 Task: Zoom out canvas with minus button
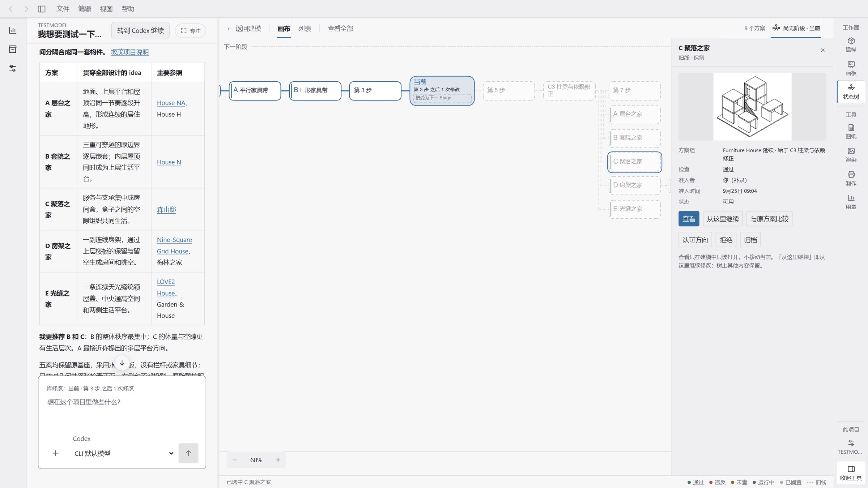235,460
